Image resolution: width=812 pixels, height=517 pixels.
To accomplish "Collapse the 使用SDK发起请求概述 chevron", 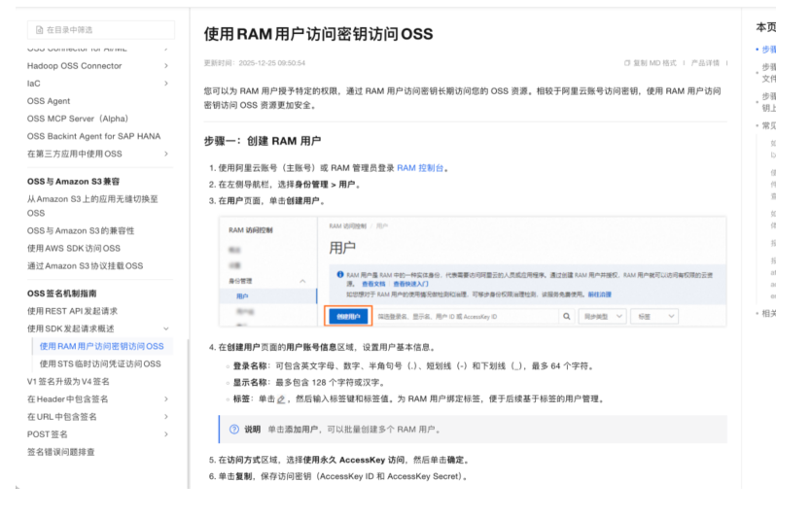I will pos(166,328).
